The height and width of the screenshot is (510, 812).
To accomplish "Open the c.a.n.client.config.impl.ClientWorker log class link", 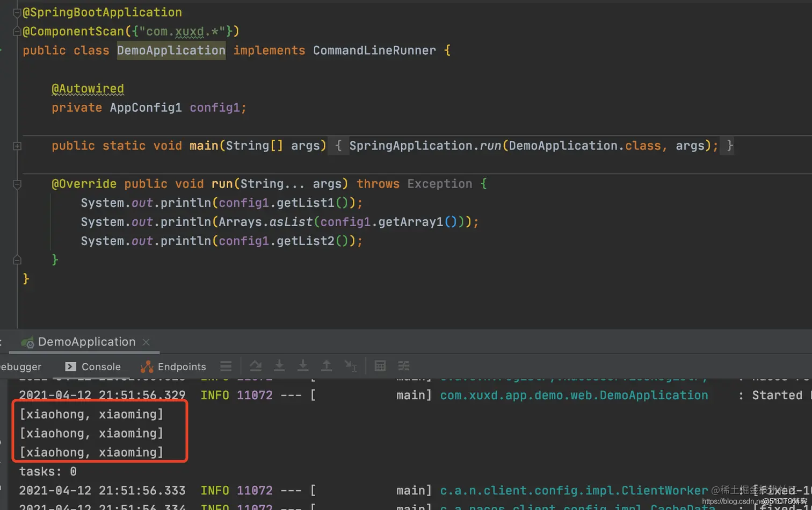I will (574, 491).
